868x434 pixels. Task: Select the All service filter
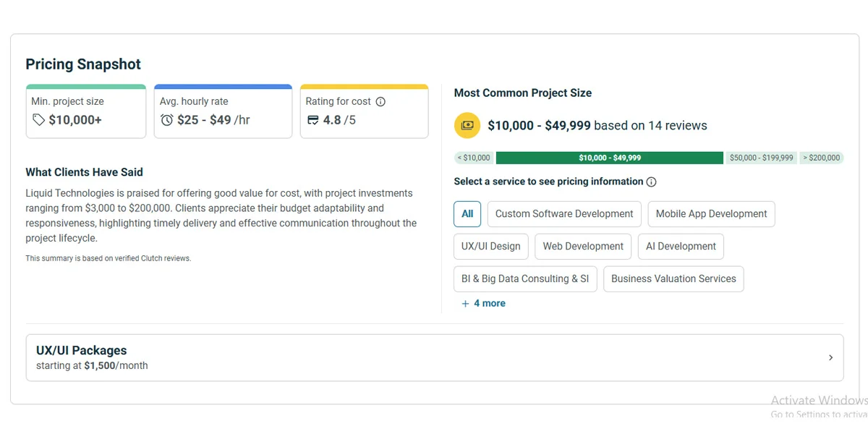click(467, 214)
